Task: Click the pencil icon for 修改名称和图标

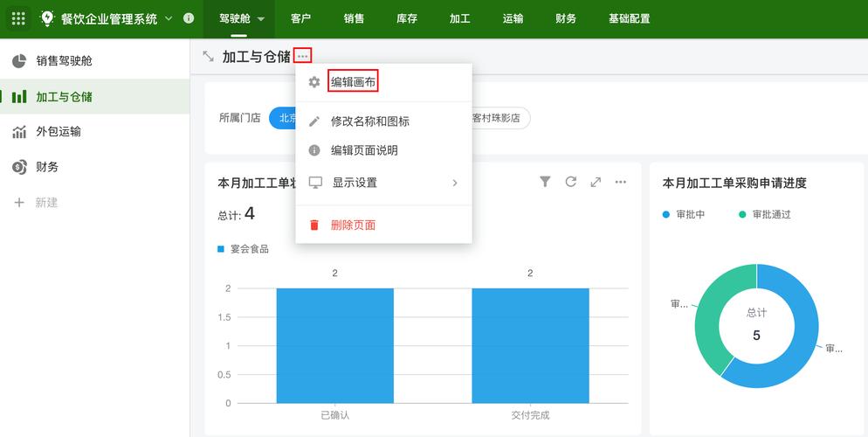Action: click(314, 121)
